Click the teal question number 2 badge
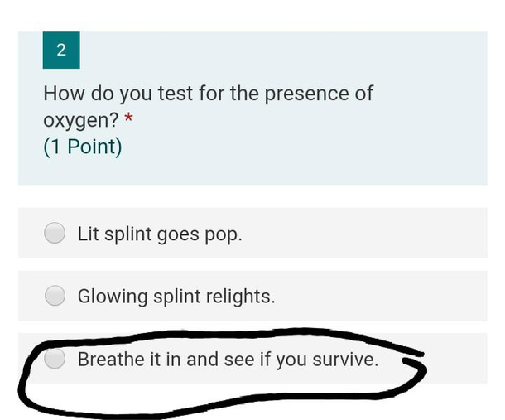The width and height of the screenshot is (505, 420). (x=60, y=50)
